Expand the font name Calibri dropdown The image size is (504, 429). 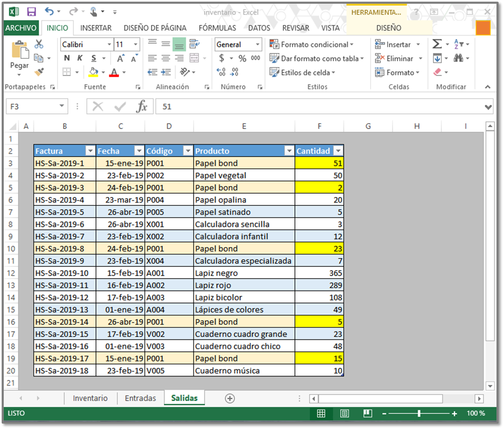[x=109, y=45]
